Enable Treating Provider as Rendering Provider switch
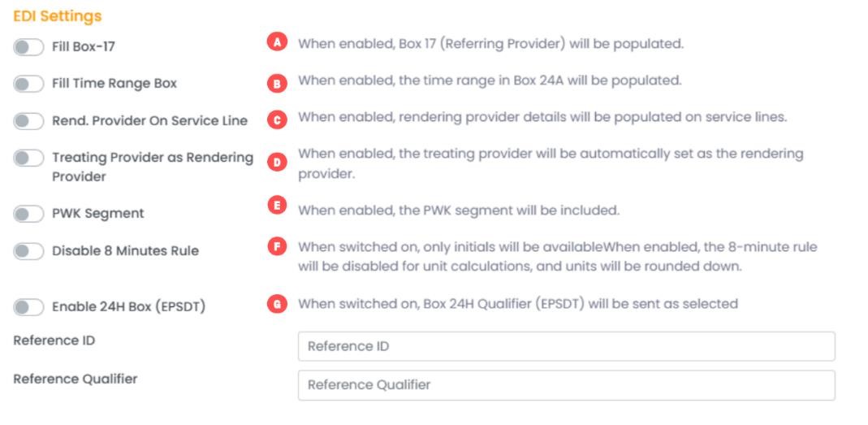 [x=28, y=158]
